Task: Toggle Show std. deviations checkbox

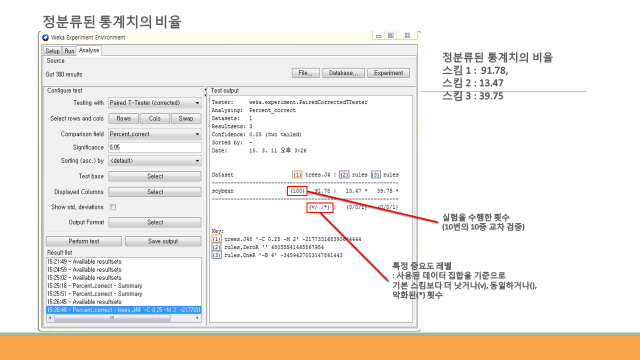Action: click(113, 207)
